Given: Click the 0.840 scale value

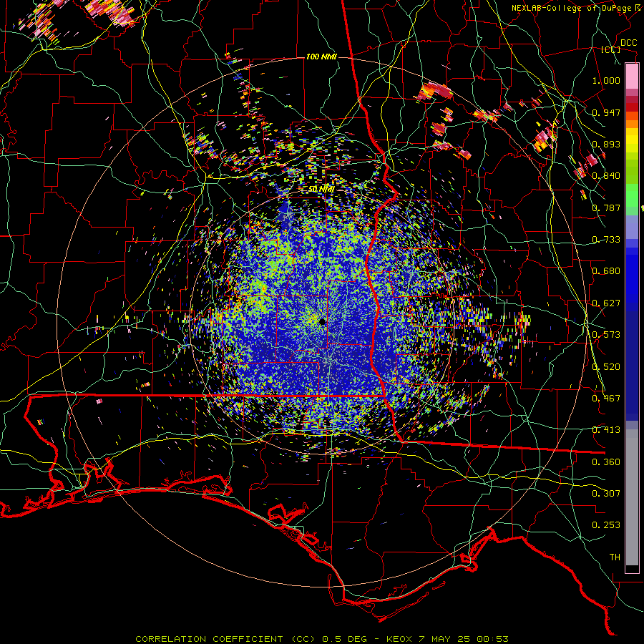Looking at the screenshot, I should point(606,176).
